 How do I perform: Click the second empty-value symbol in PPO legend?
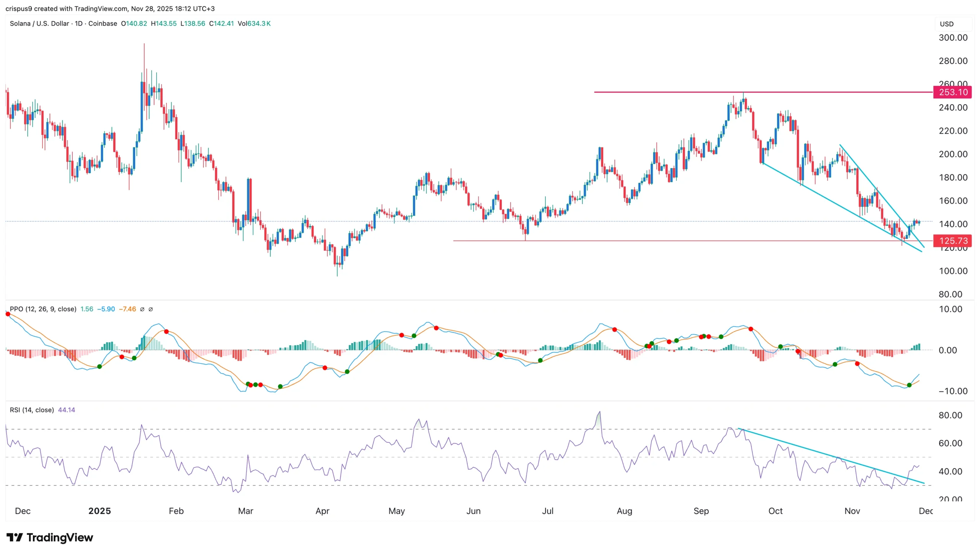point(150,309)
